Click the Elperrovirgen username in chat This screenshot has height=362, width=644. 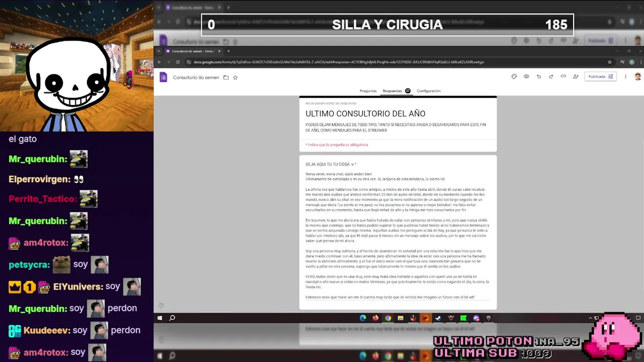(39, 179)
